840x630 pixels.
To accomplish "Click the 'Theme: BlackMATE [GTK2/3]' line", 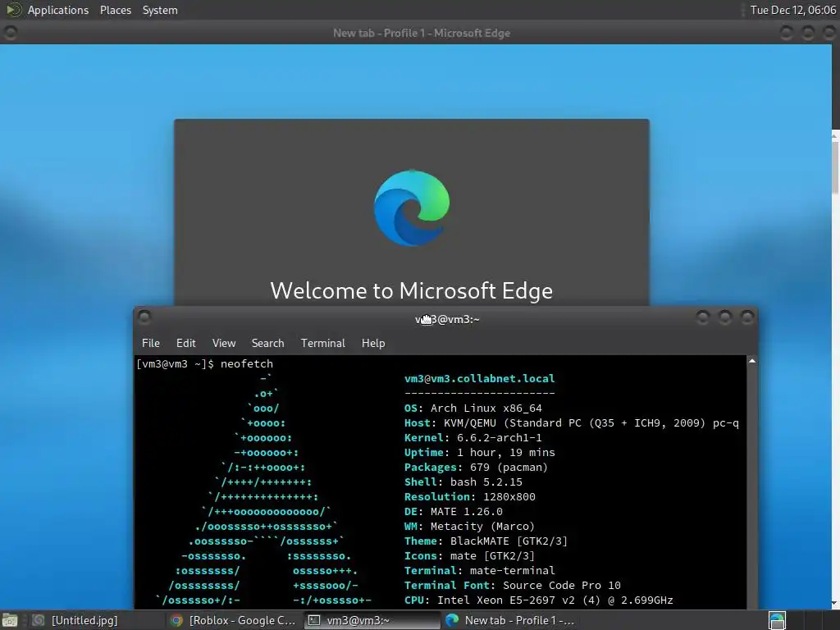I will pyautogui.click(x=486, y=541).
